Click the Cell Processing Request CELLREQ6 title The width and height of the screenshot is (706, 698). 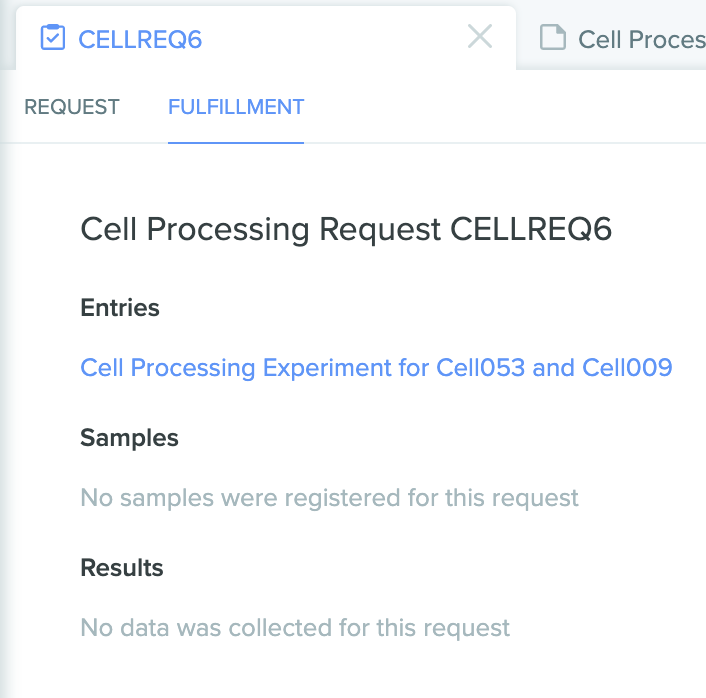(x=346, y=230)
